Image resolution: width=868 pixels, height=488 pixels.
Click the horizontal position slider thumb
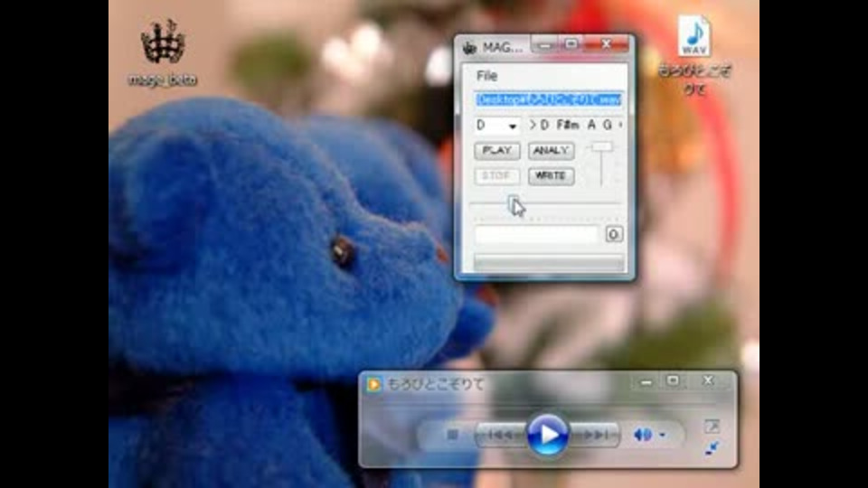point(514,203)
